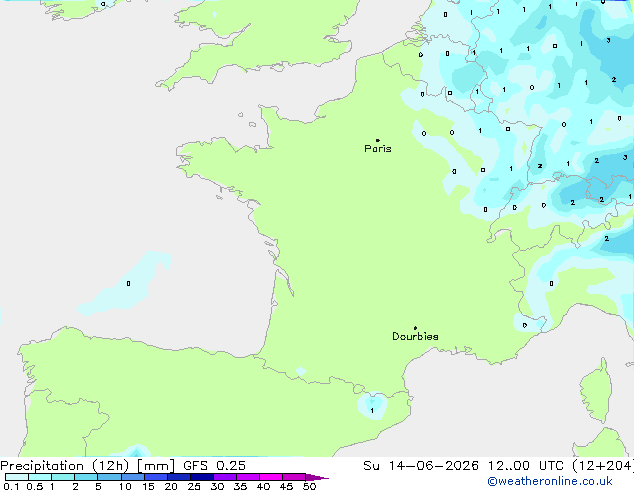Click the 'Su 14-06-2026' date text
The height and width of the screenshot is (490, 634).
[421, 466]
